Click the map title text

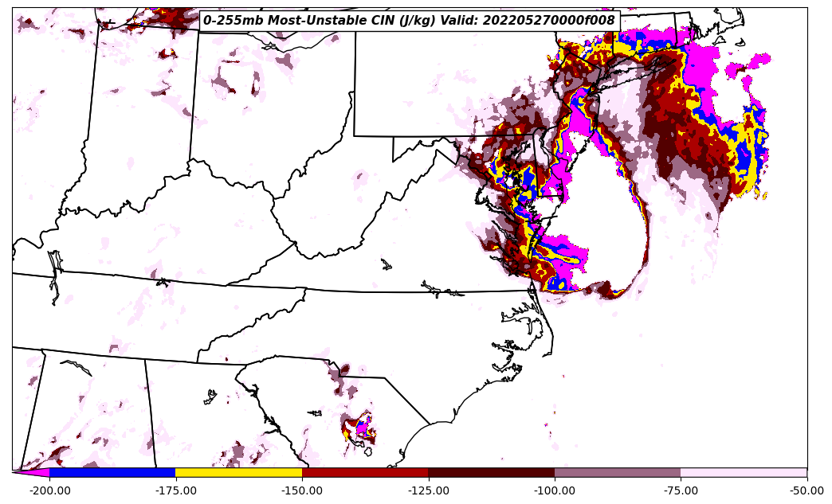pos(409,21)
